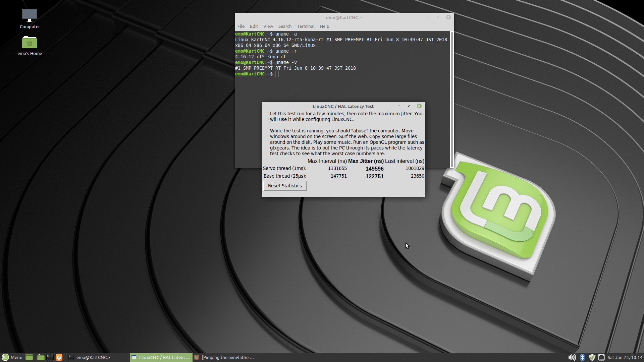Click the terminal prompt cursor line

tap(257, 74)
